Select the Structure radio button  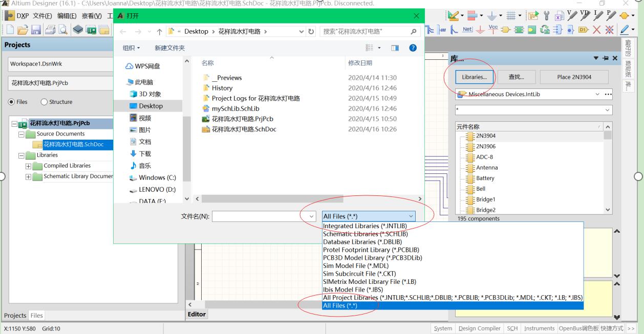44,102
